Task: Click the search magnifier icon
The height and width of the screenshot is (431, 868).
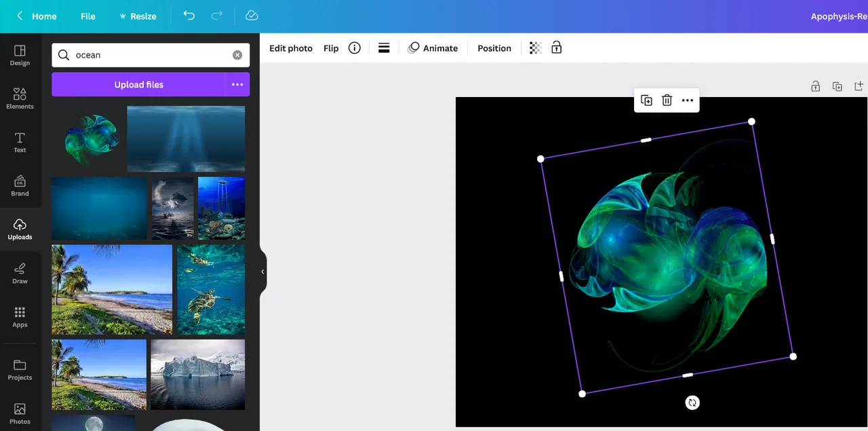Action: click(64, 55)
